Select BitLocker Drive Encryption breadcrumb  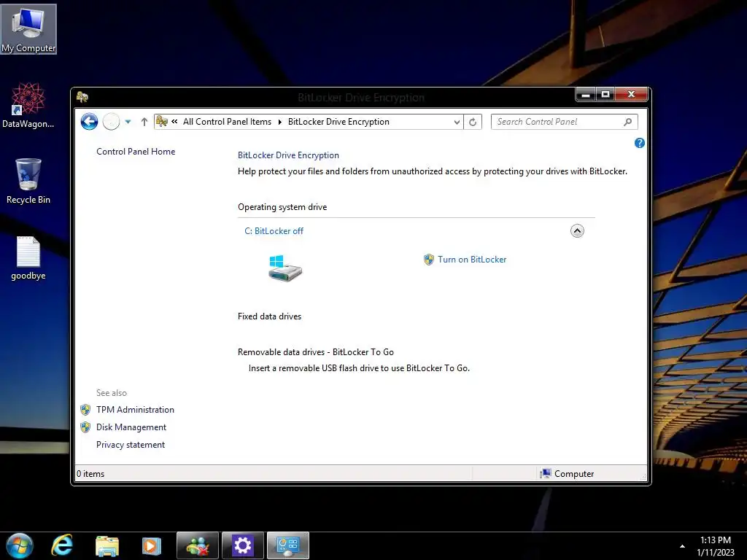(x=338, y=122)
